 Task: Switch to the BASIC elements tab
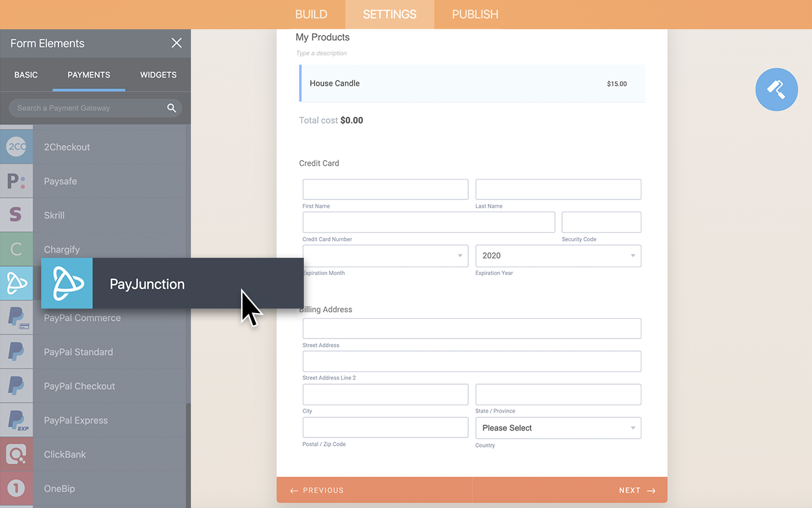coord(26,74)
